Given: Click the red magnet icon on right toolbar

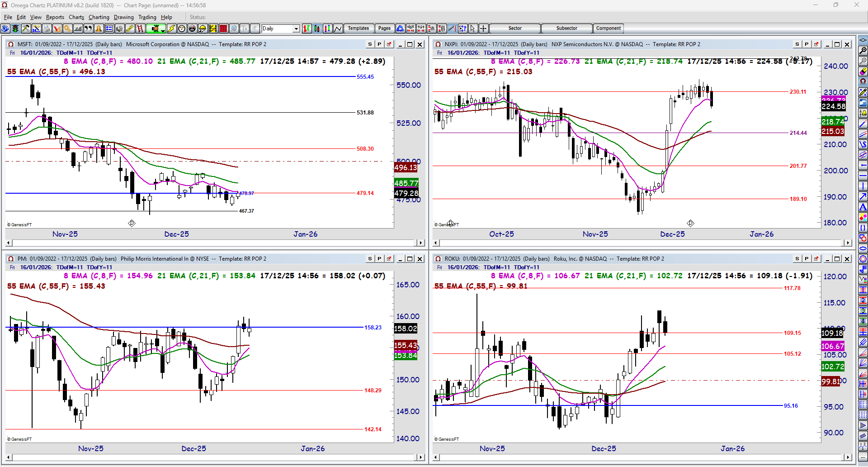Looking at the screenshot, I should click(x=863, y=82).
